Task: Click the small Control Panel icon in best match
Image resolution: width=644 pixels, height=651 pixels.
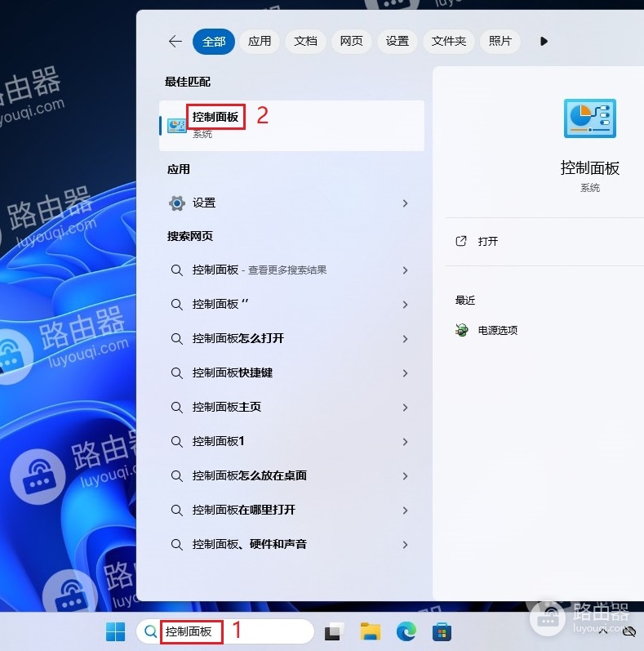Action: pyautogui.click(x=177, y=126)
